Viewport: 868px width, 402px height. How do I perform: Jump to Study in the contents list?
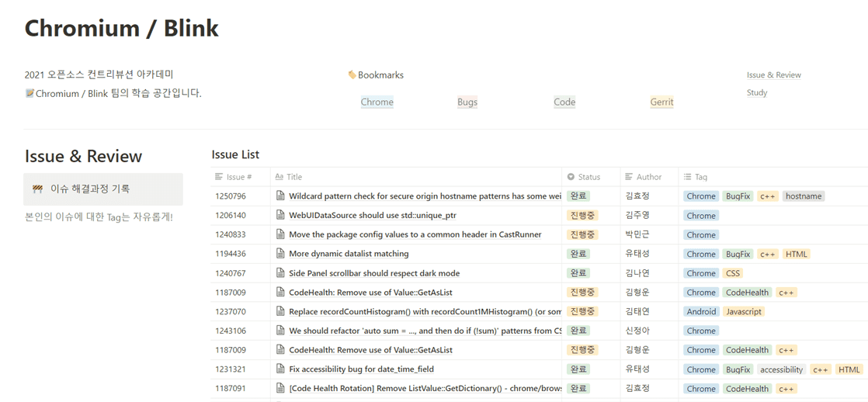(757, 92)
